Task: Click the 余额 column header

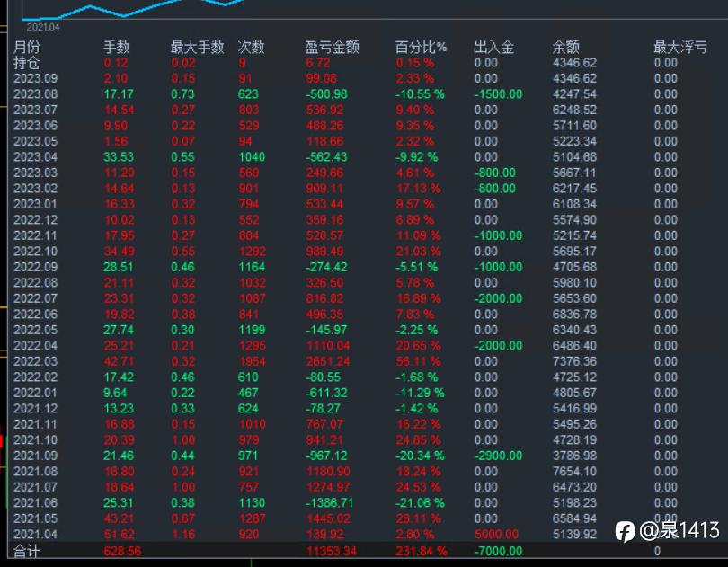Action: coord(566,47)
